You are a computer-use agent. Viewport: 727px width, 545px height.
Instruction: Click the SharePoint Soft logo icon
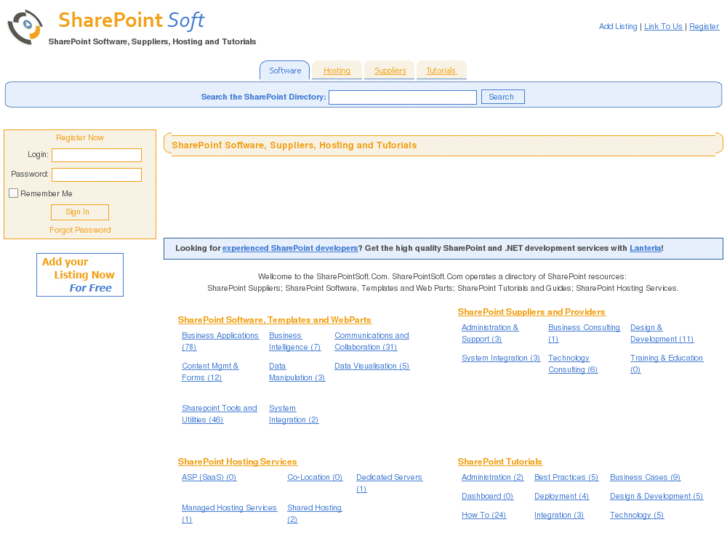25,27
